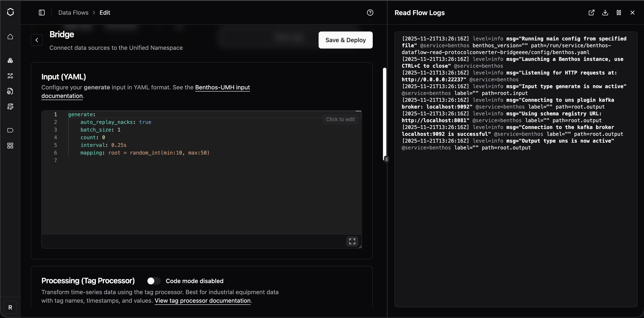Image resolution: width=644 pixels, height=318 pixels.
Task: Open the R user avatar
Action: tap(10, 307)
